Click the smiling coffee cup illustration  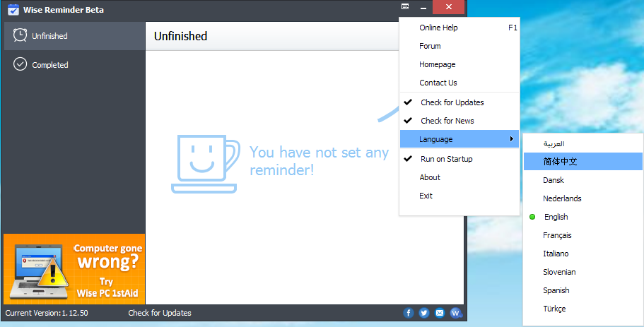[205, 164]
